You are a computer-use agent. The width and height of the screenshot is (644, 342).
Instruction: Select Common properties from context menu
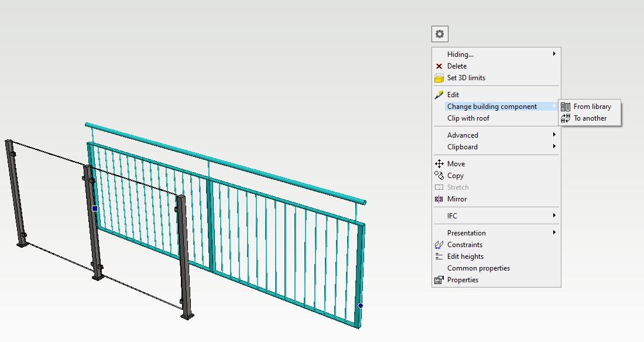pyautogui.click(x=478, y=268)
